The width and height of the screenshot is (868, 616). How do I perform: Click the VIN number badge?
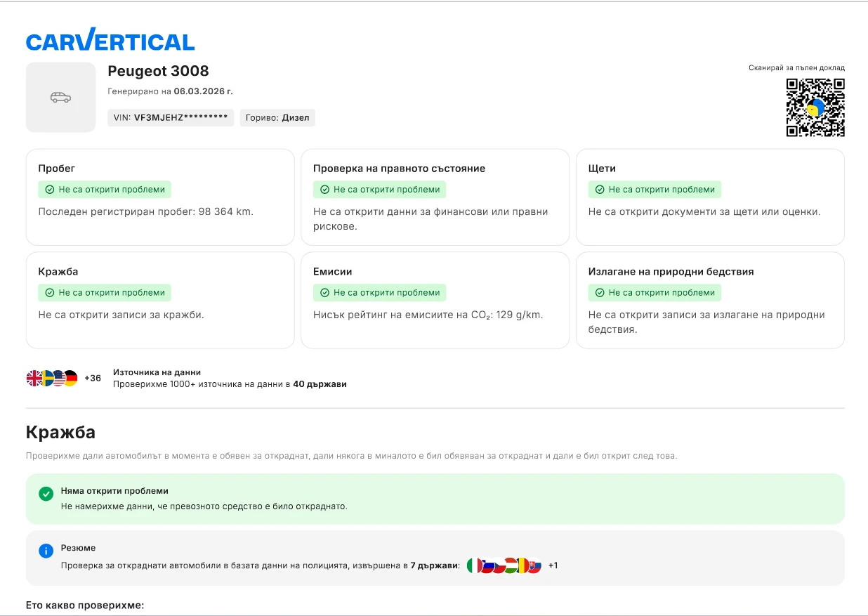(171, 118)
